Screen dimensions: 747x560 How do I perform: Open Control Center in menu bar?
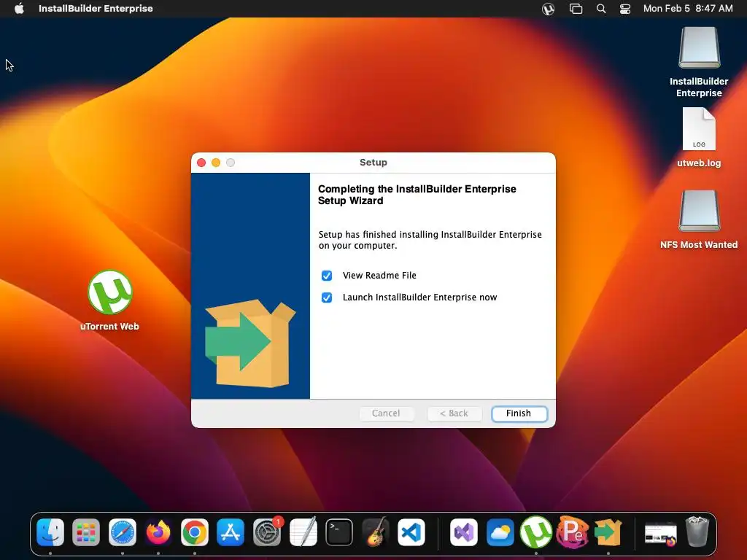[x=625, y=9]
